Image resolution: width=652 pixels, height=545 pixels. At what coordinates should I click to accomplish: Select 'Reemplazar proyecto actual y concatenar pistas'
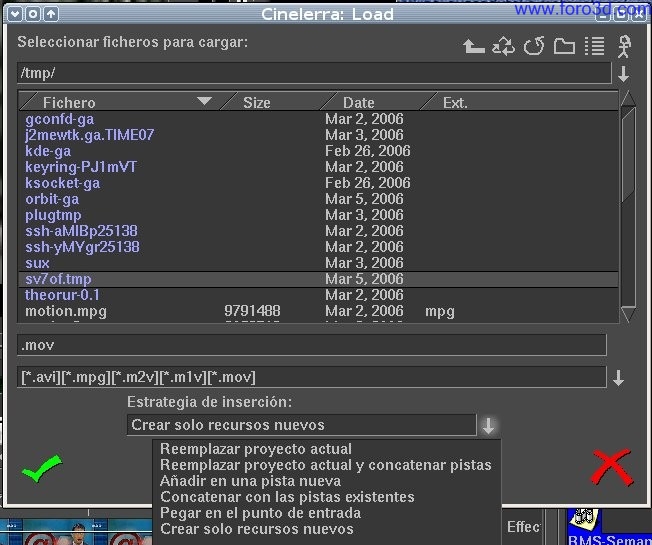tap(326, 465)
